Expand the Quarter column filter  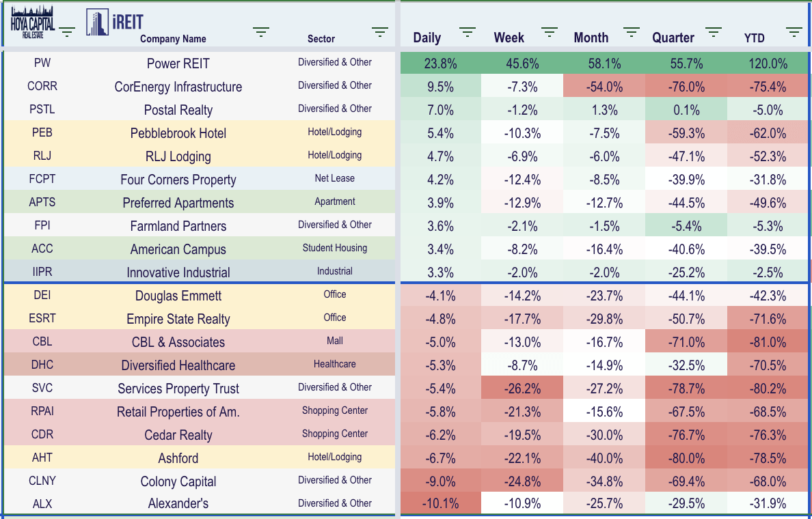tap(714, 31)
